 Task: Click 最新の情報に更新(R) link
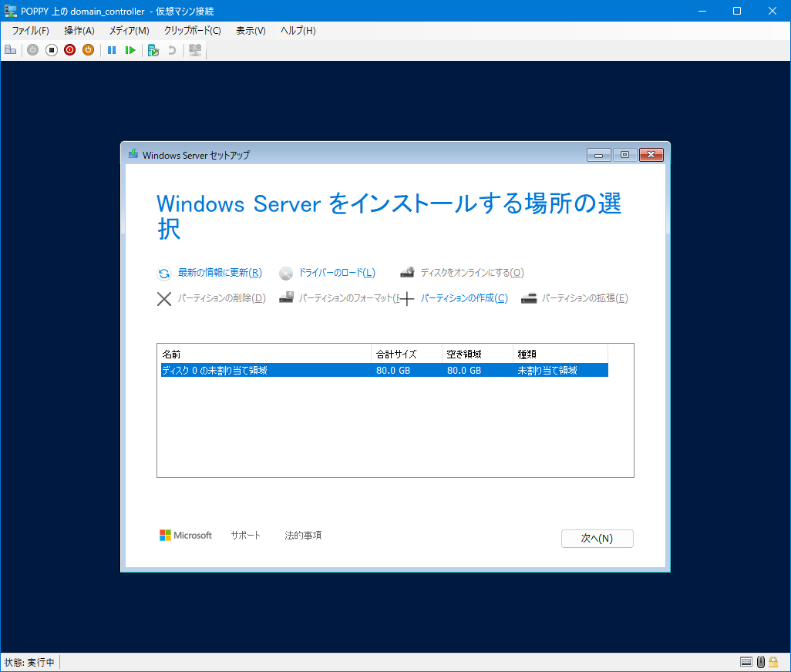220,273
